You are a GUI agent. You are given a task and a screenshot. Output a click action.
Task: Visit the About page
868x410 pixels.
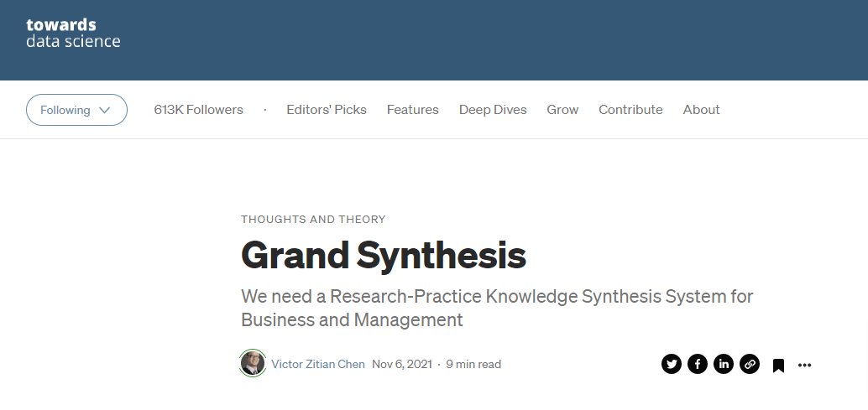(701, 110)
